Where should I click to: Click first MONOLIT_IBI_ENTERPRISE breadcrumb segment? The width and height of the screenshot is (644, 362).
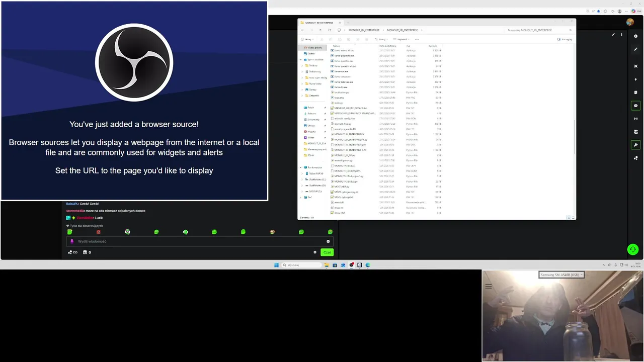click(364, 30)
